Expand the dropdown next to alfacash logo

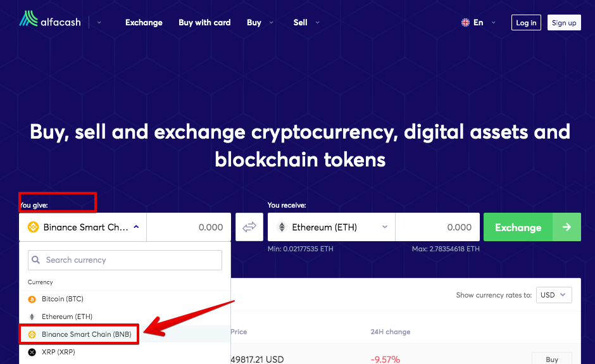click(x=99, y=22)
